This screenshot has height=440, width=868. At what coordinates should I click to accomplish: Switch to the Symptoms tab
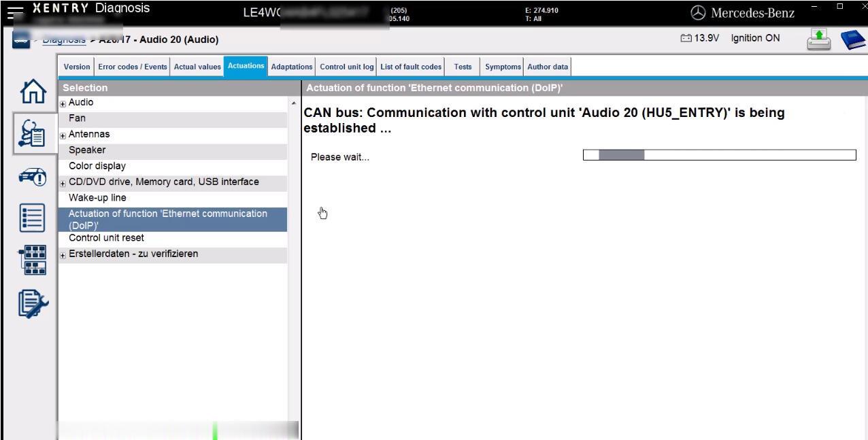tap(503, 67)
